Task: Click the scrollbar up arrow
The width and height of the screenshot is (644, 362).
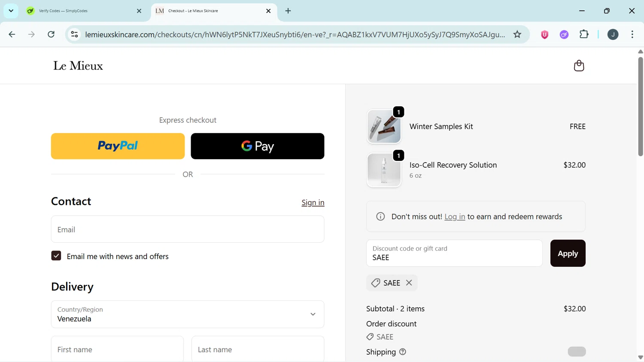Action: (640, 51)
